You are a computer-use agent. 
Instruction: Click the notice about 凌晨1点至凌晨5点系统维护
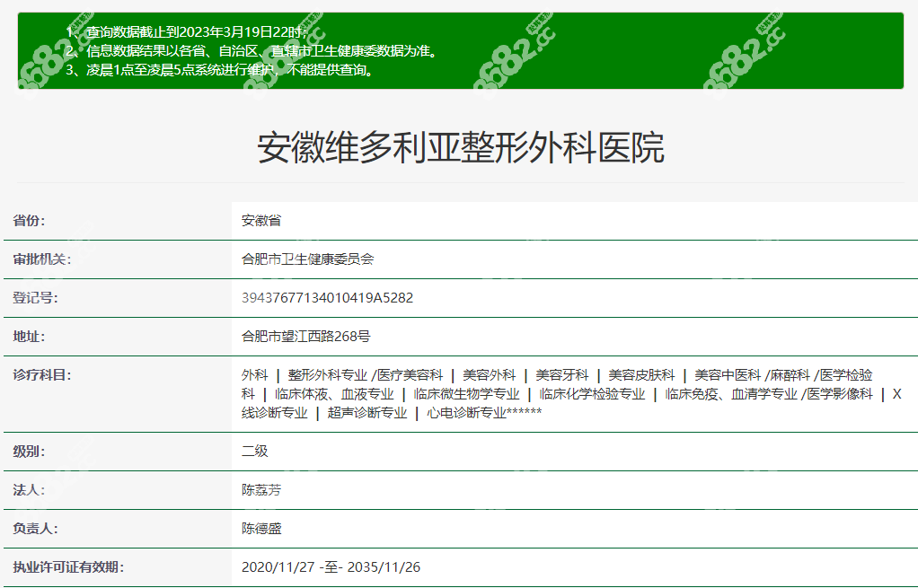click(219, 70)
